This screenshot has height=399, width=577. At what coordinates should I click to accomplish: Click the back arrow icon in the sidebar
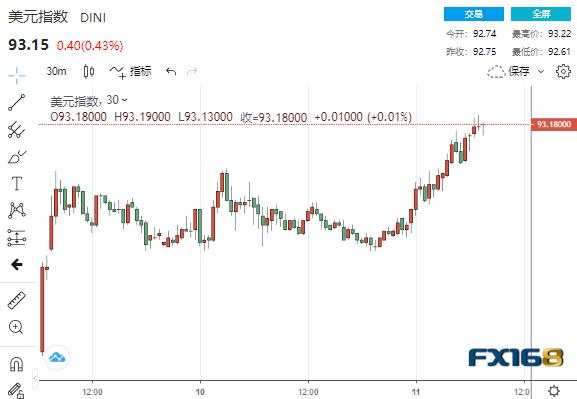click(17, 264)
